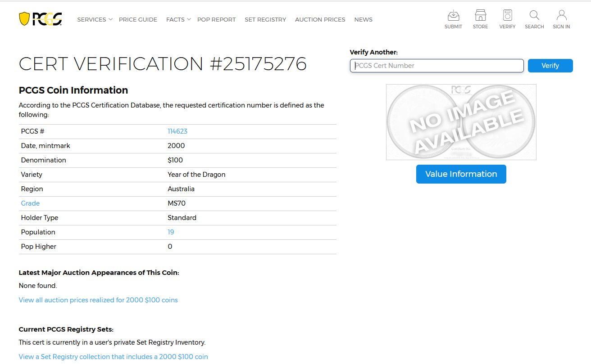The height and width of the screenshot is (364, 591).
Task: Click the Verify Another label
Action: point(374,52)
